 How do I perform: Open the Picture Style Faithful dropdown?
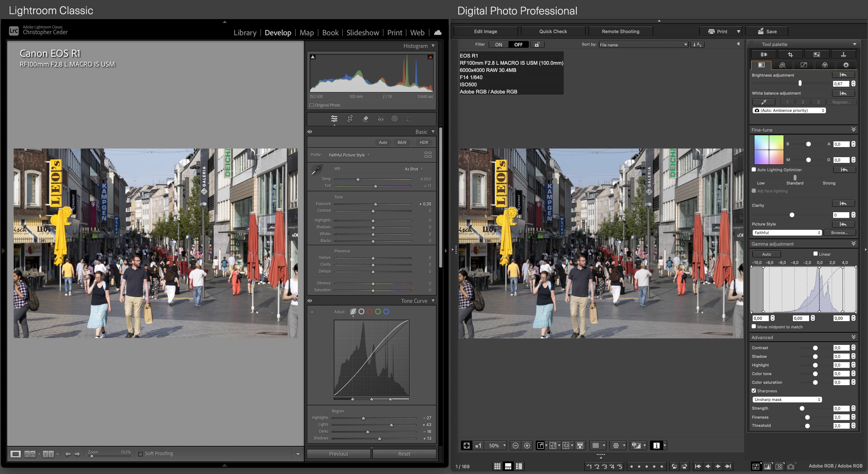click(787, 233)
